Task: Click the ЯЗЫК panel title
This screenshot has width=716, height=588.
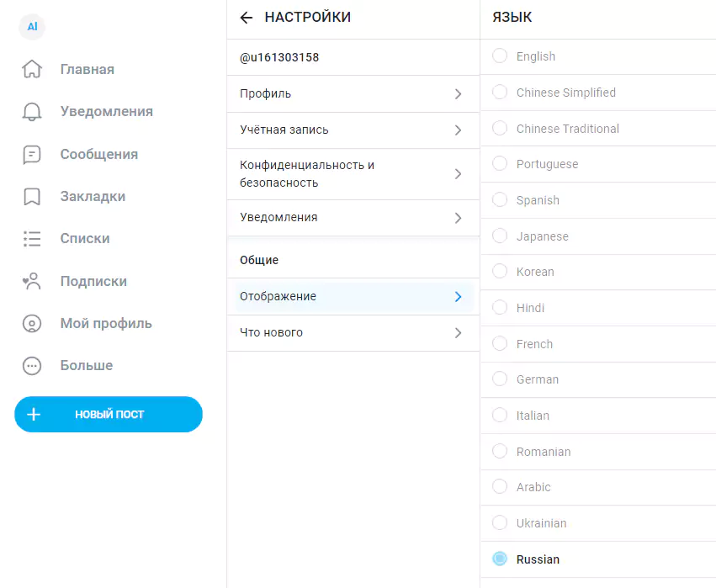Action: [512, 18]
